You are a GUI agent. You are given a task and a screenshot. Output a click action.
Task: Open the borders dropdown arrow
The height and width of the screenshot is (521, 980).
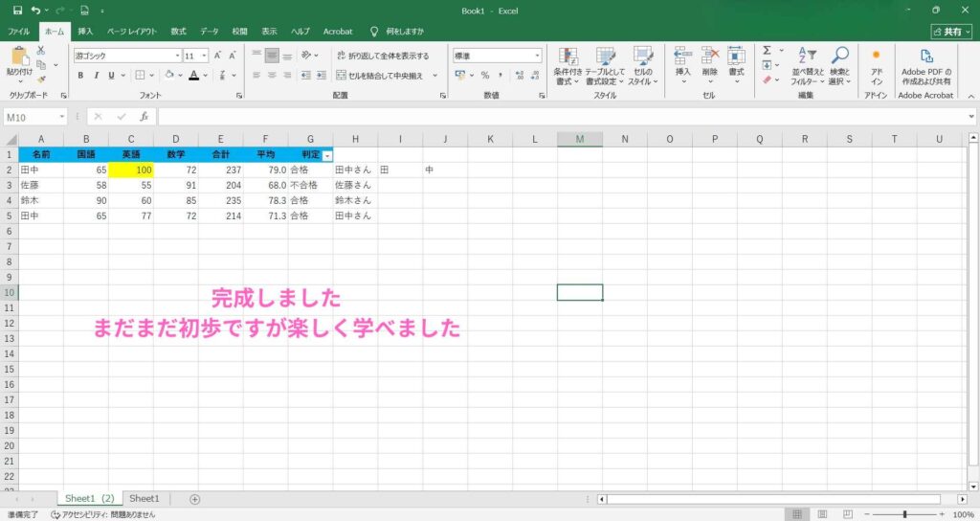click(x=151, y=75)
